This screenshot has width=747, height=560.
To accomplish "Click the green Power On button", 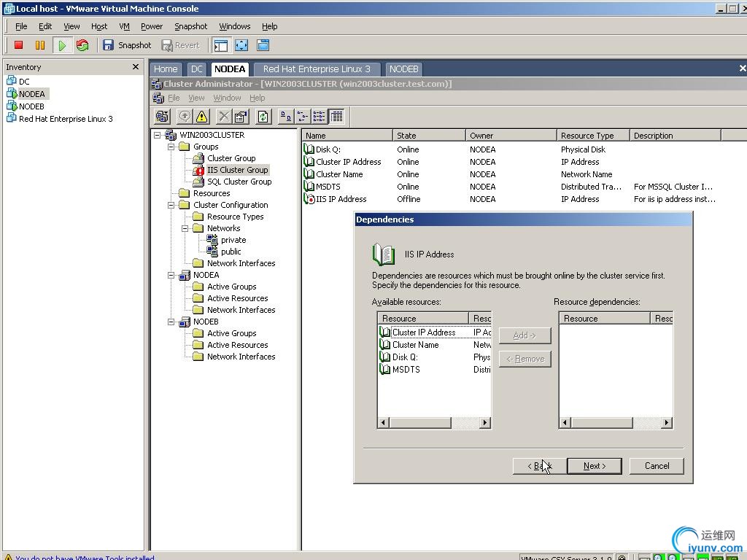I will pyautogui.click(x=61, y=45).
